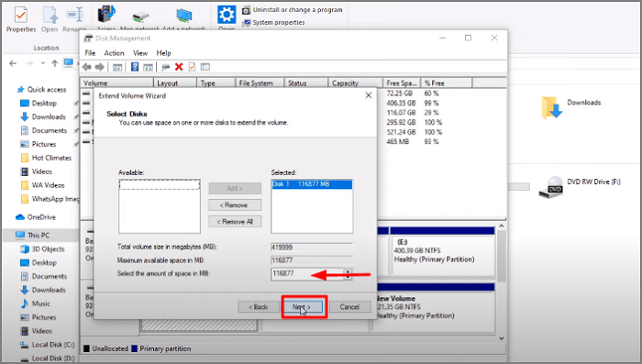Click the Available disks list box
This screenshot has height=364, width=642.
coord(160,206)
